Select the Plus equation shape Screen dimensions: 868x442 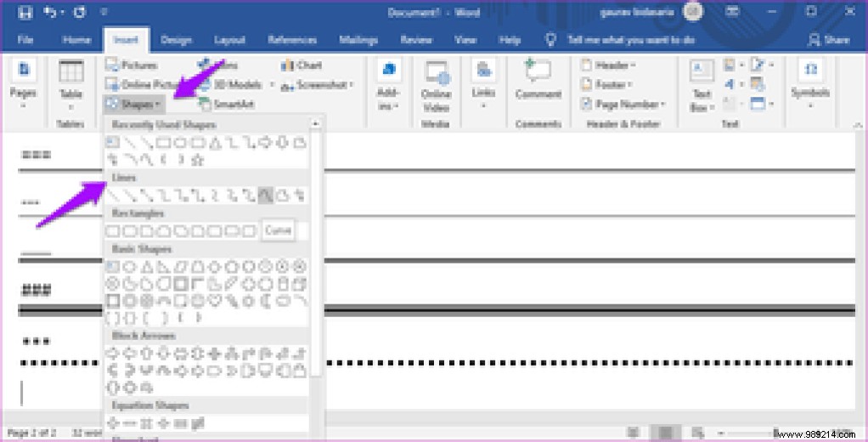coord(113,423)
